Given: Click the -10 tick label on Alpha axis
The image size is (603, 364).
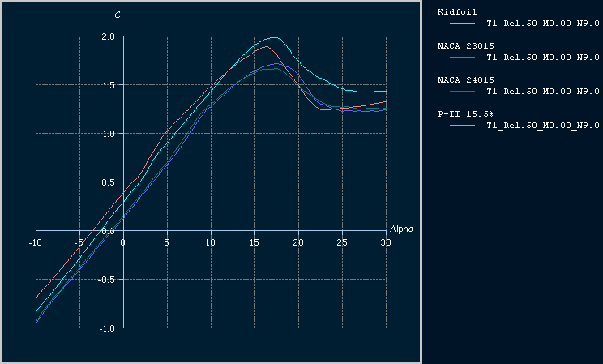Looking at the screenshot, I should coord(36,242).
